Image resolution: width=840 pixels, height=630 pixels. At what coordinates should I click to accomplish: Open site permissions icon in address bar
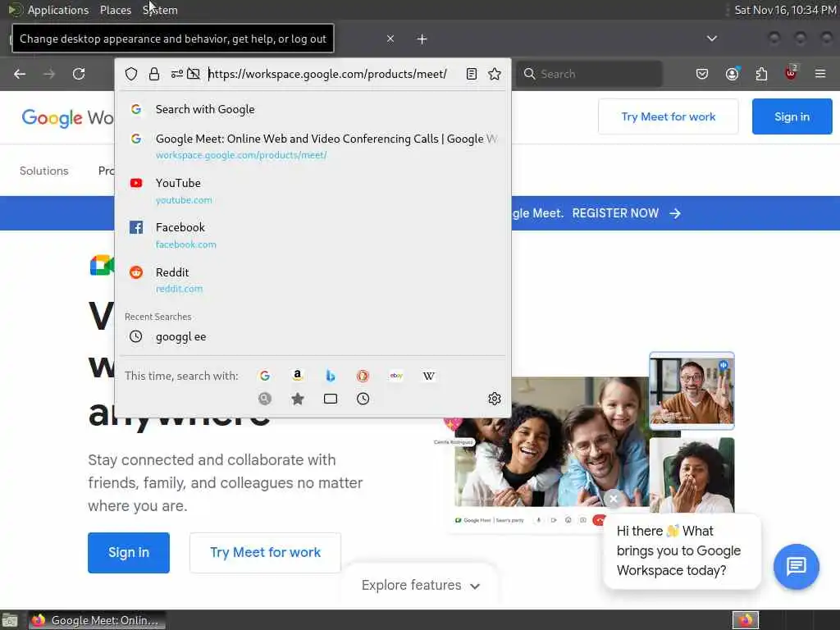pyautogui.click(x=177, y=74)
